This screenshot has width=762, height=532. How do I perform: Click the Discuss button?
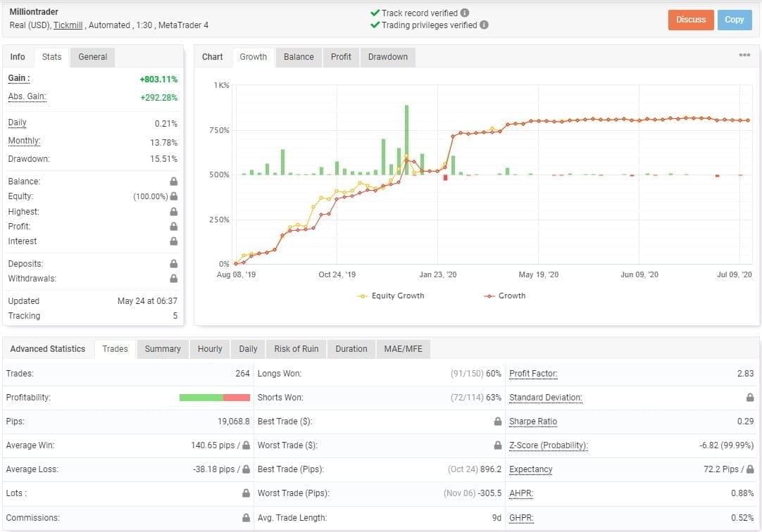pos(690,20)
